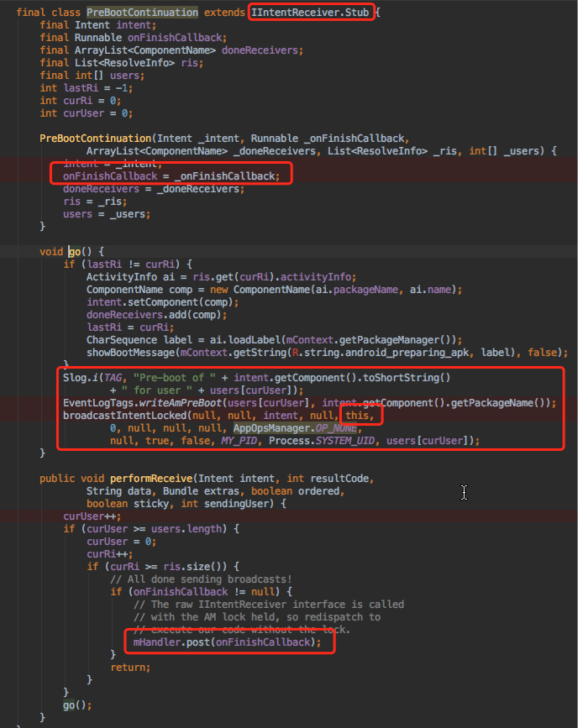The height and width of the screenshot is (728, 578).
Task: Click the performReceive method name
Action: tap(151, 479)
